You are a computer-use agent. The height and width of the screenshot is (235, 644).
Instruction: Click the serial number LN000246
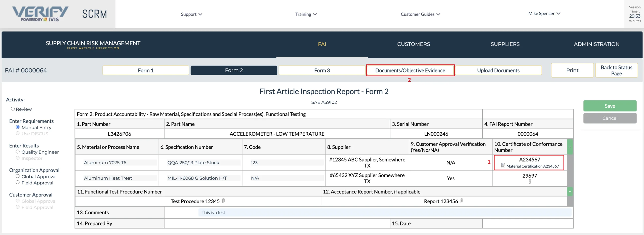point(436,134)
